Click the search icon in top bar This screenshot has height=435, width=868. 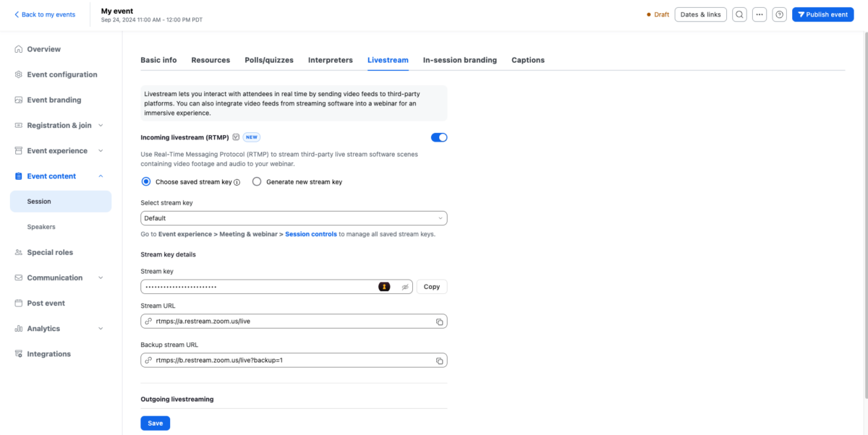click(x=739, y=14)
